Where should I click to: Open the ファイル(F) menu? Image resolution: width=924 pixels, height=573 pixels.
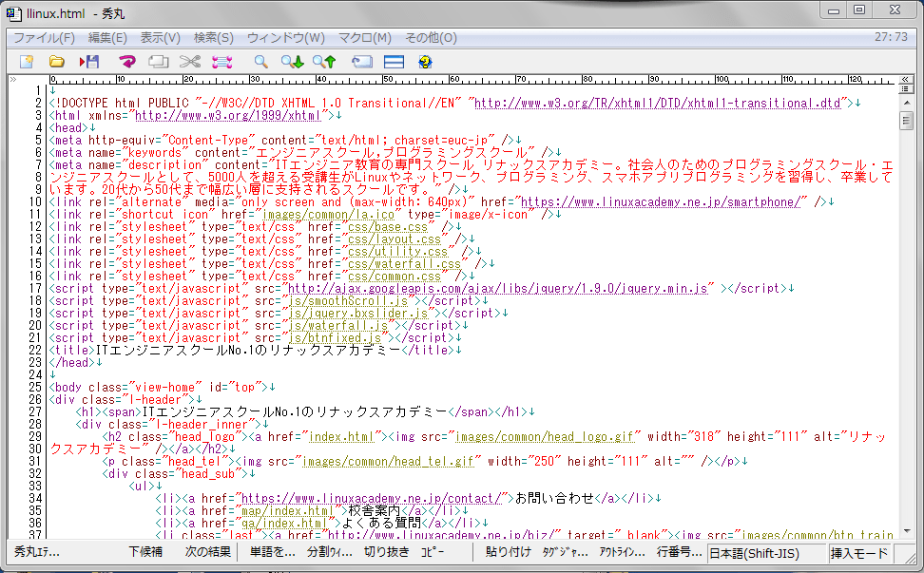pyautogui.click(x=44, y=38)
